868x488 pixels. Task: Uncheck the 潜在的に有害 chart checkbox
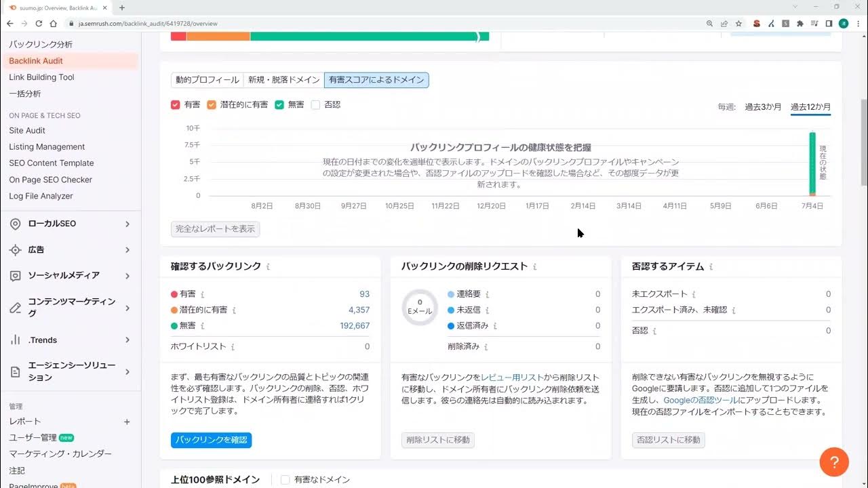pyautogui.click(x=212, y=105)
